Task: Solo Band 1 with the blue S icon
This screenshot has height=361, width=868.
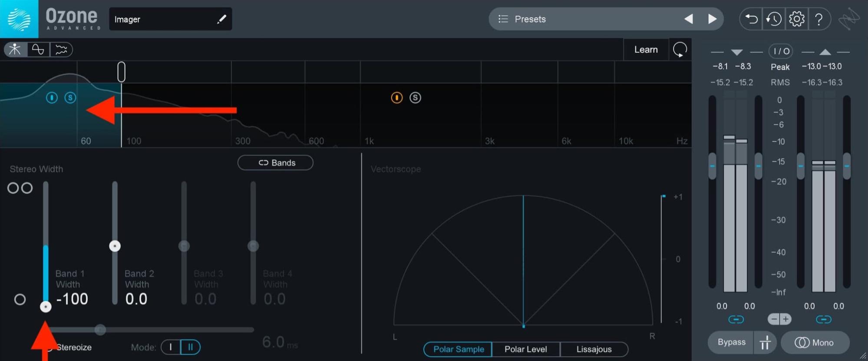Action: 70,98
